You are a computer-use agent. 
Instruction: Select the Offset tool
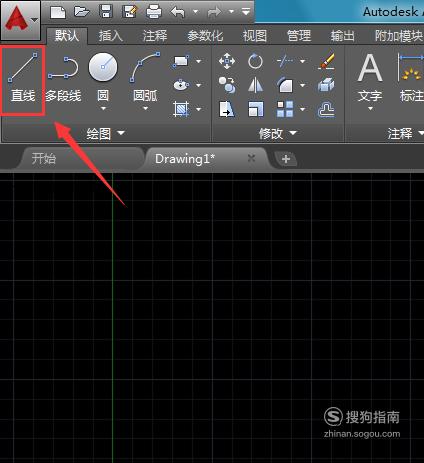(326, 109)
